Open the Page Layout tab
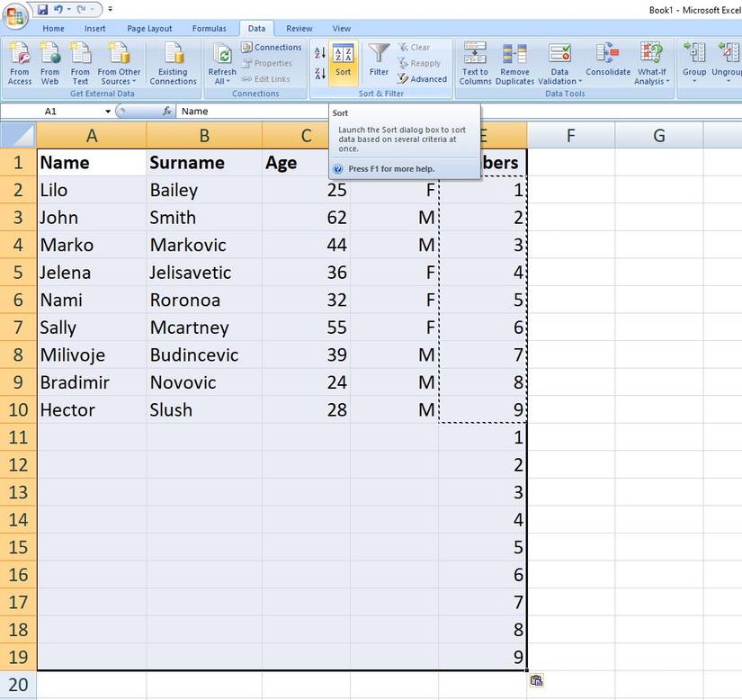 tap(149, 29)
